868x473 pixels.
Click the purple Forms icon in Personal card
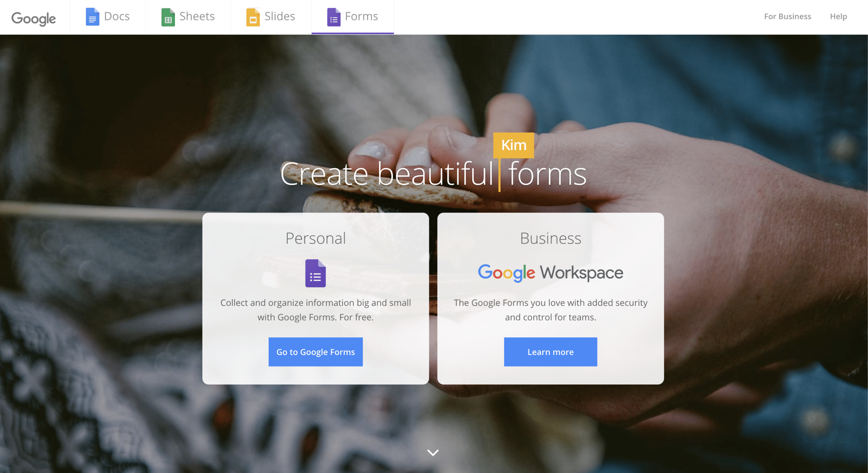coord(315,273)
